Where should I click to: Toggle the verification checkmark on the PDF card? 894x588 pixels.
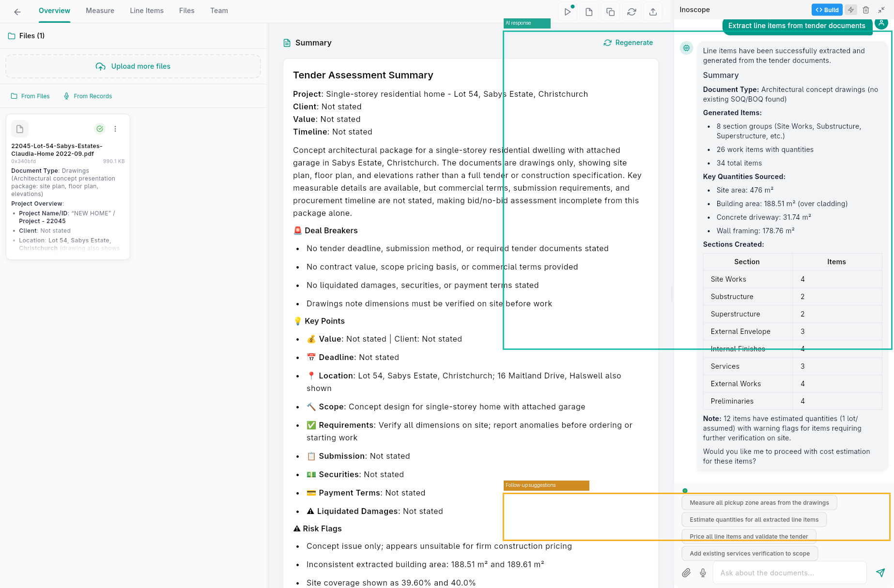100,129
